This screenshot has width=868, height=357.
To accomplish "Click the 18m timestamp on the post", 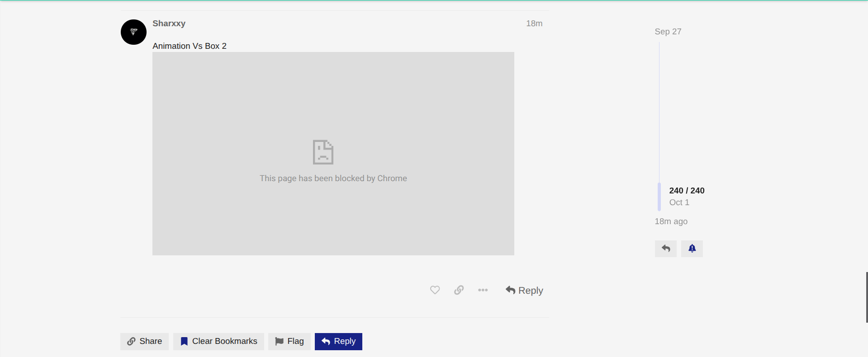I will [534, 23].
